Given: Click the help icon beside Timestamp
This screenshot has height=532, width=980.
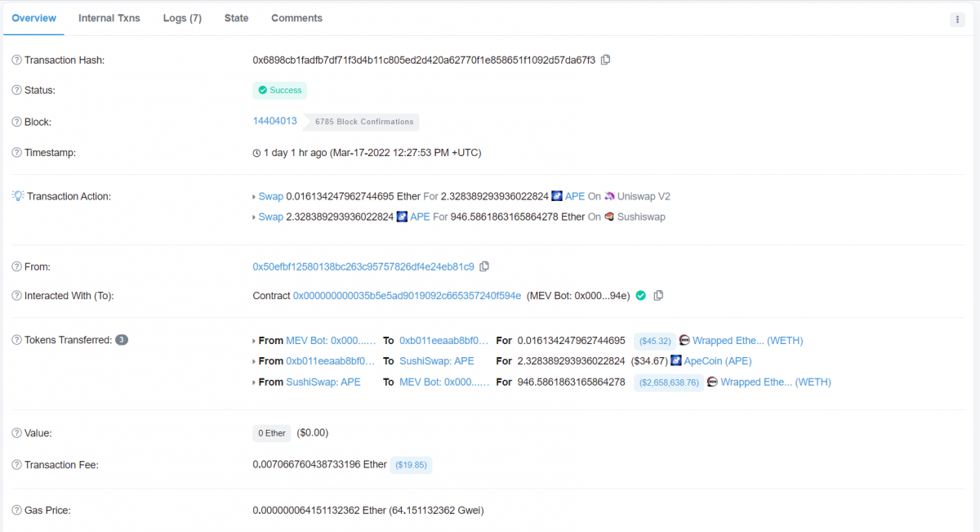Looking at the screenshot, I should tap(16, 153).
